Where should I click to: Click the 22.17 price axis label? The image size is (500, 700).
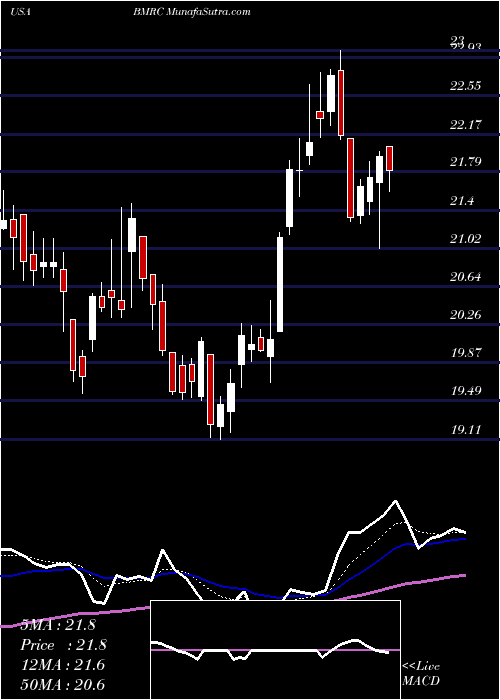[x=466, y=125]
